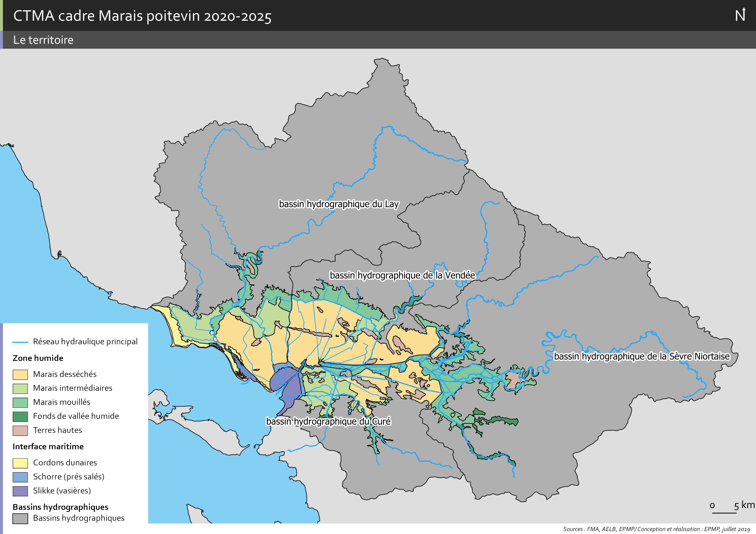Click the blue Réseau hydraulique line symbol
The width and height of the screenshot is (756, 534).
click(x=20, y=342)
